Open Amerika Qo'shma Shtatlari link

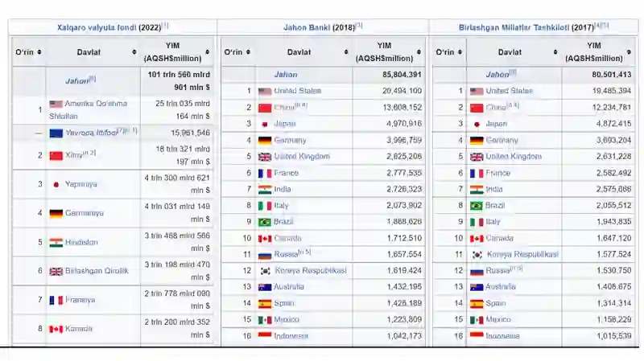point(88,110)
